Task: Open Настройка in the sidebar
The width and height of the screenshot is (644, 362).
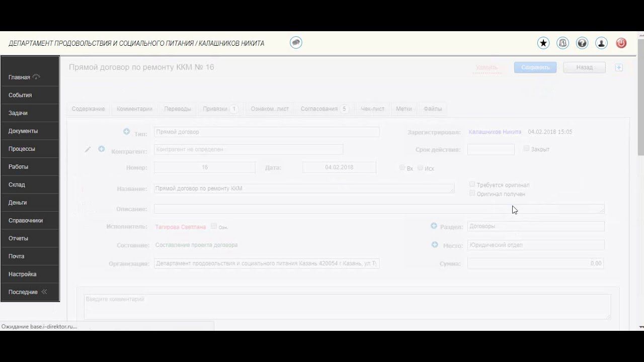Action: [x=30, y=274]
